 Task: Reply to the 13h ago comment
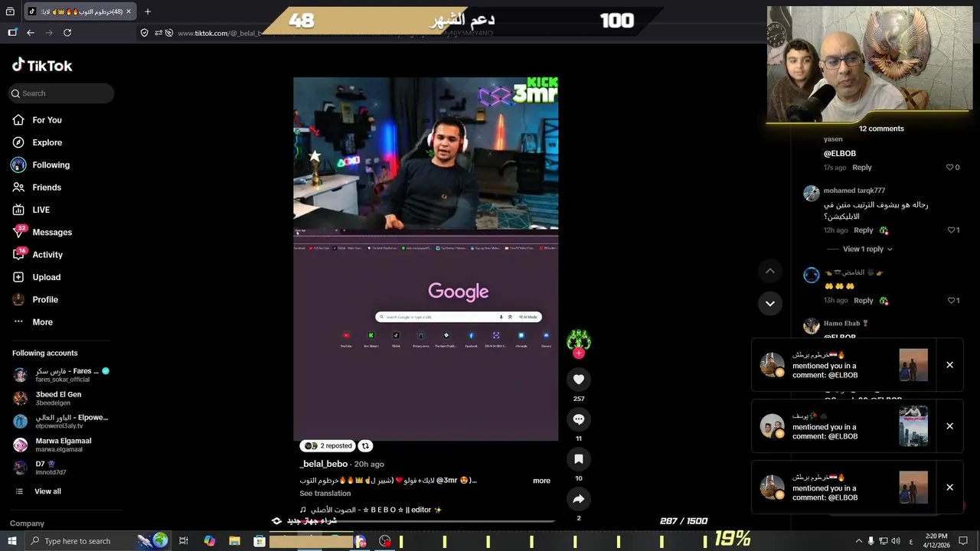[x=863, y=301]
